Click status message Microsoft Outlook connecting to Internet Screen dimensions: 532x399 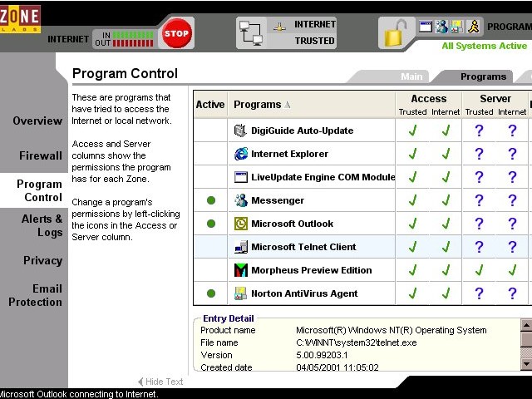79,394
